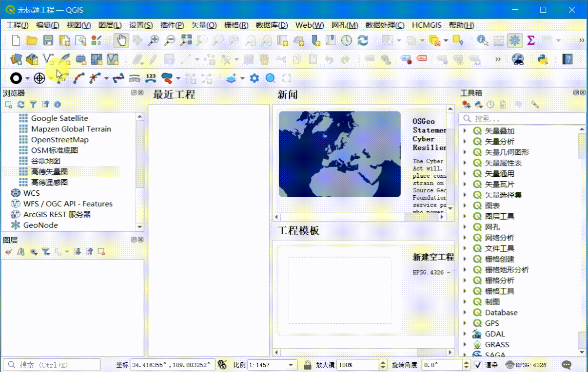
Task: Select the Pan Map hand tool
Action: pyautogui.click(x=121, y=40)
